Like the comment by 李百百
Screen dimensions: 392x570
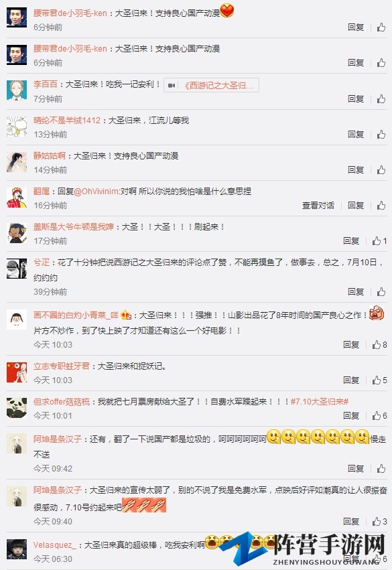[381, 98]
